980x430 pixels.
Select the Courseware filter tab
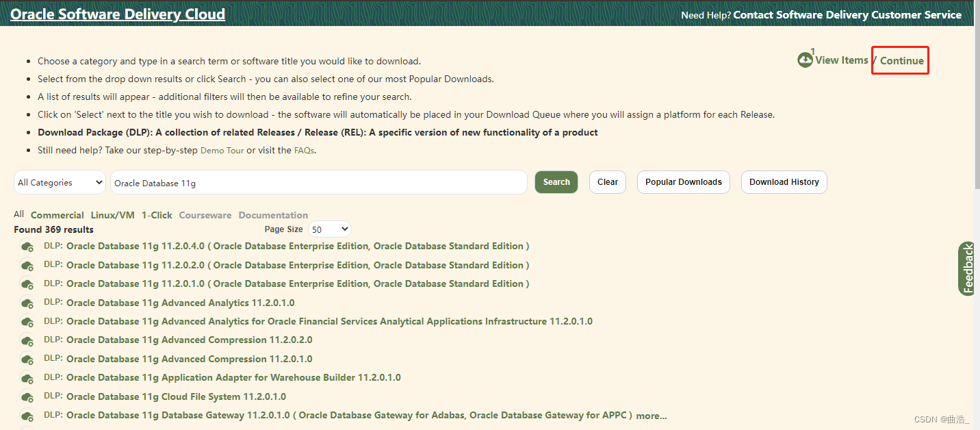(205, 215)
